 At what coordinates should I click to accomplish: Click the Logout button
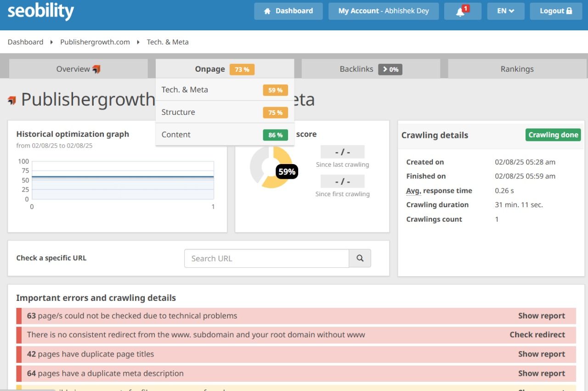pos(556,11)
